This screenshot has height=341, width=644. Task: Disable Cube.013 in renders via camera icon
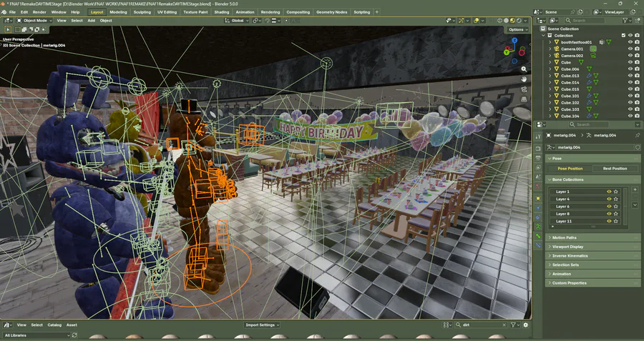coord(638,76)
